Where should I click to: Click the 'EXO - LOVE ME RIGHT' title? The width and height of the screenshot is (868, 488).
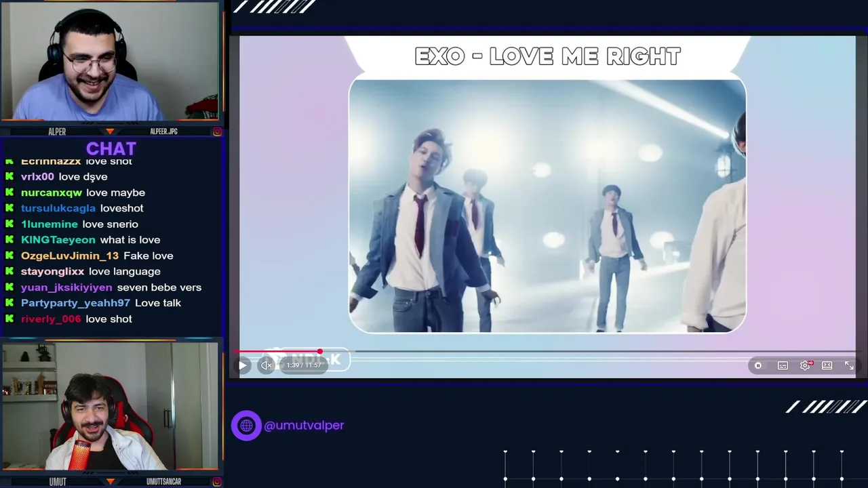coord(547,56)
